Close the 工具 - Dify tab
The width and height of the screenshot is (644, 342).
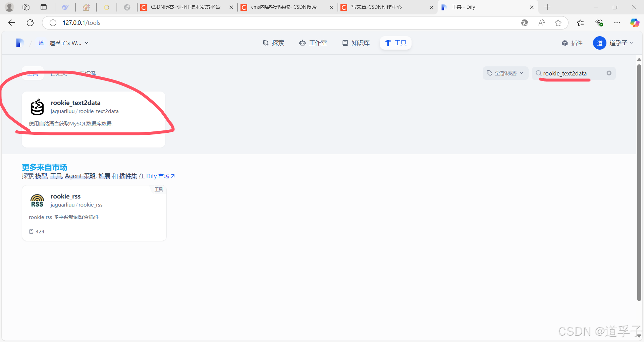(x=532, y=7)
